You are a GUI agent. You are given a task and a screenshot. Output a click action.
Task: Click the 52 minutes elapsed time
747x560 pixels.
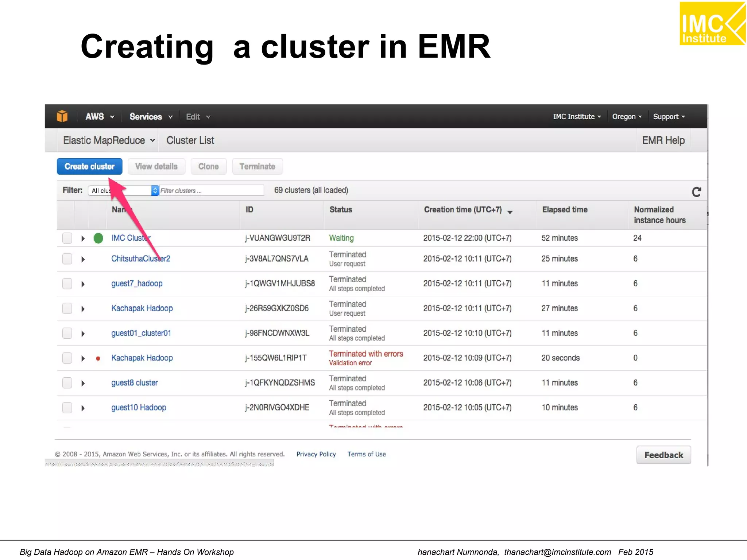(560, 238)
